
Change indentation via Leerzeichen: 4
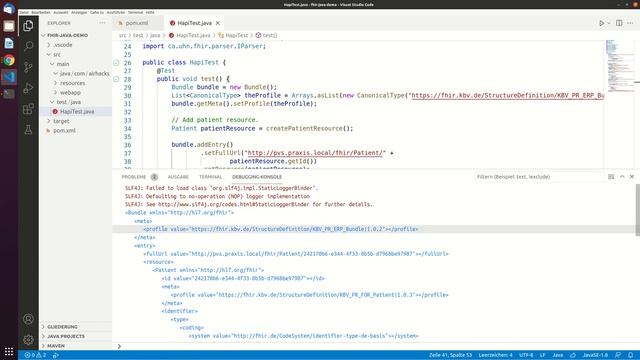click(x=495, y=355)
